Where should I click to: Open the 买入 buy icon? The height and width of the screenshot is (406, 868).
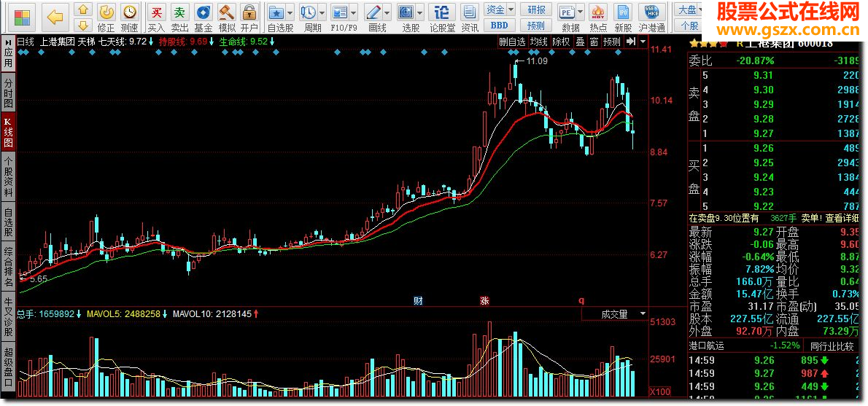click(x=157, y=12)
